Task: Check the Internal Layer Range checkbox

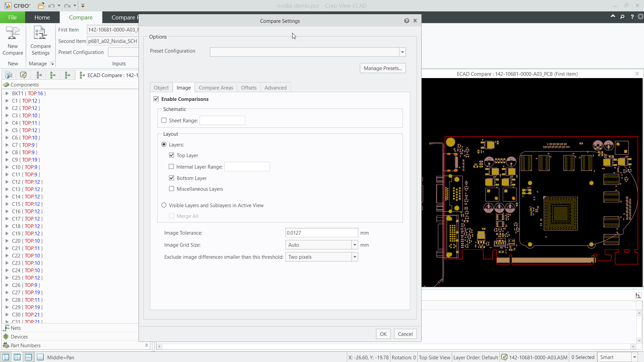Action: [171, 167]
